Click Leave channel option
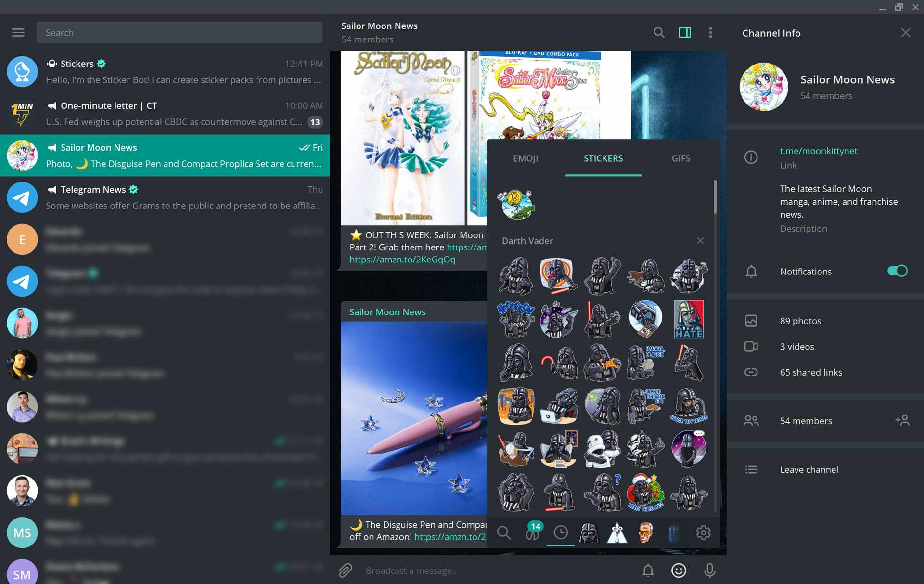The image size is (924, 584). (x=808, y=469)
